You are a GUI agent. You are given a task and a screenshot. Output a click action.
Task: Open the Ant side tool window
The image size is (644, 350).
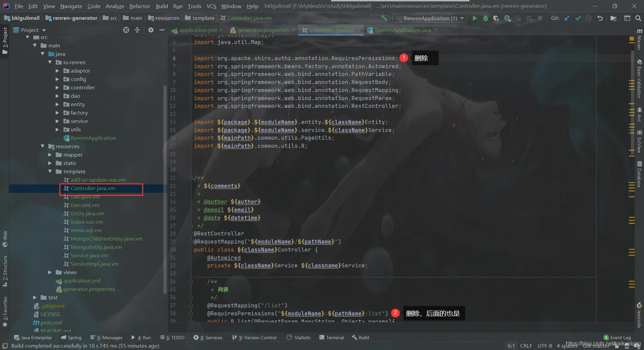(639, 114)
